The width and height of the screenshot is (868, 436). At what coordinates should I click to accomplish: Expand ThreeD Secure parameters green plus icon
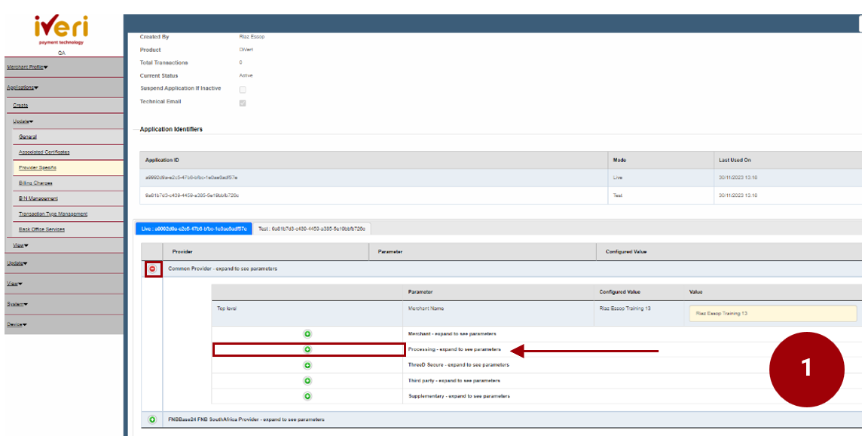[307, 365]
